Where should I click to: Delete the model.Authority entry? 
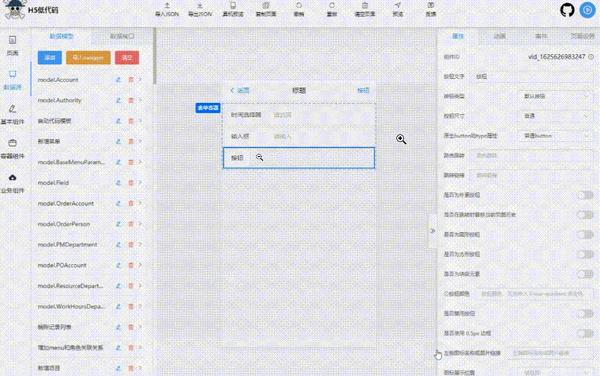click(131, 100)
